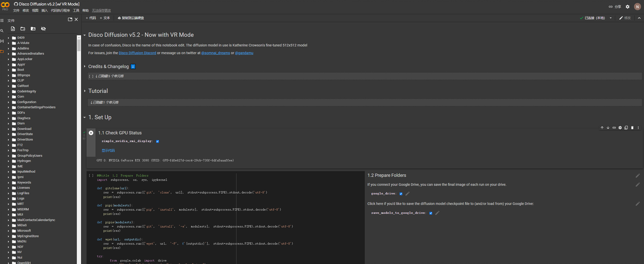Toggle the simple_nvidia_smi_display checkbox
644x264 pixels.
tap(158, 141)
